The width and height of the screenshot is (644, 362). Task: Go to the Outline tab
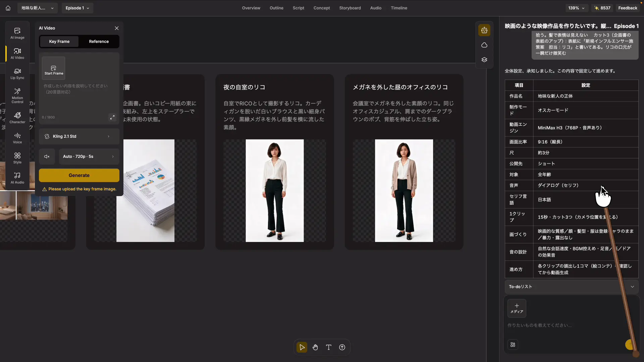pyautogui.click(x=276, y=8)
